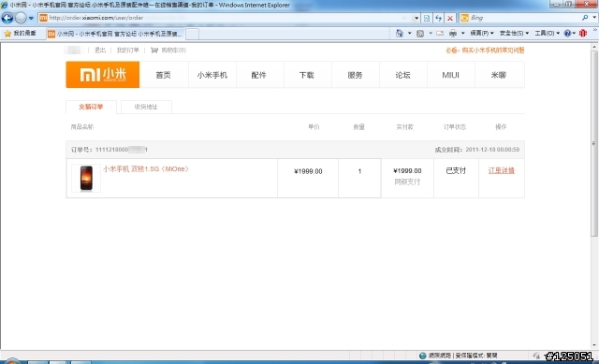This screenshot has width=599, height=364.
Task: Open 服务 service in navigation
Action: coord(355,75)
